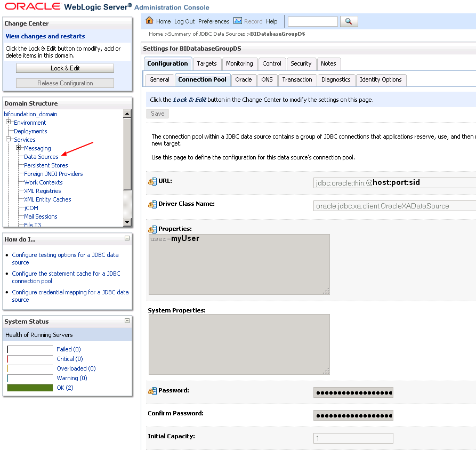This screenshot has width=476, height=450.
Task: Start search with the magnifying glass icon
Action: pos(349,22)
